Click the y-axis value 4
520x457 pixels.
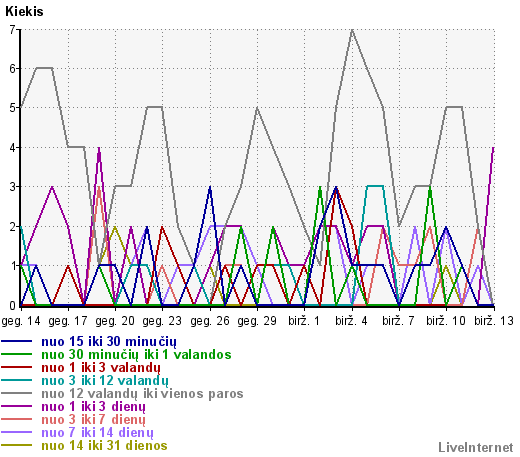click(12, 147)
